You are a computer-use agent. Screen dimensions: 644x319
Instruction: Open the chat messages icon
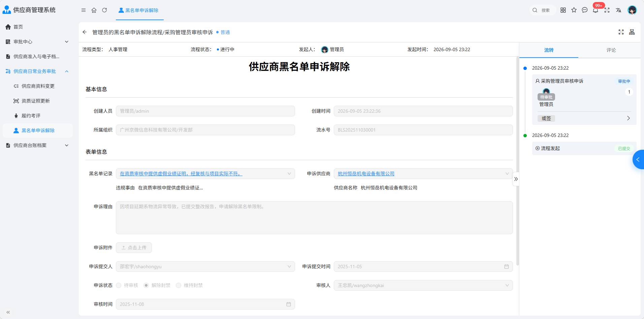coord(585,10)
